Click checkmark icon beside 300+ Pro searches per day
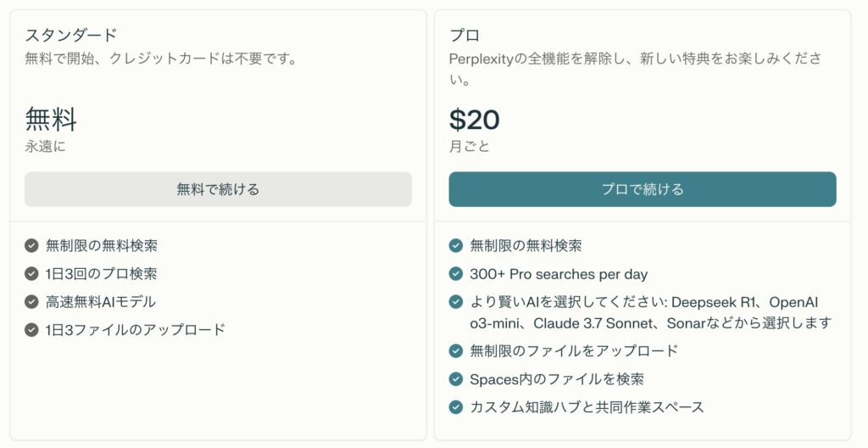Image resolution: width=868 pixels, height=448 pixels. tap(455, 274)
